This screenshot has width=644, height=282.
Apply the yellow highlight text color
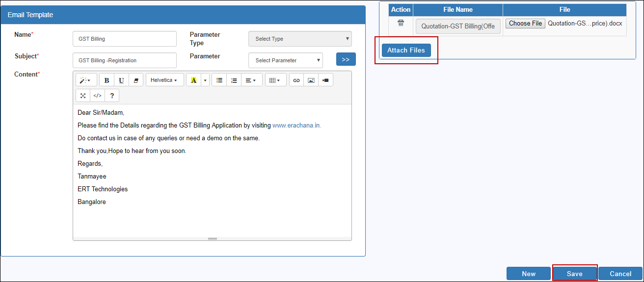tap(193, 80)
